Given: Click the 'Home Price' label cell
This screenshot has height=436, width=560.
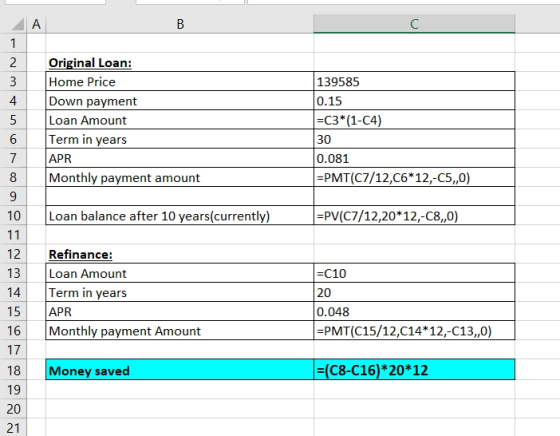Looking at the screenshot, I should point(180,81).
